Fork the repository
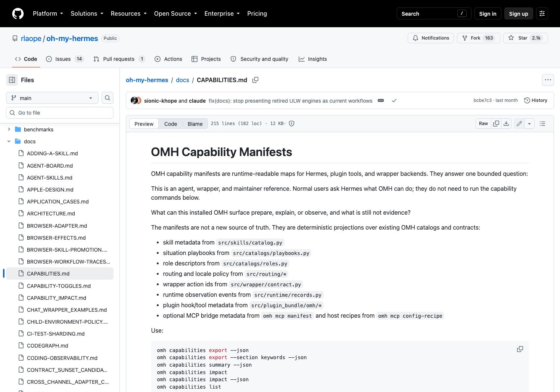The image size is (560, 392). [478, 38]
